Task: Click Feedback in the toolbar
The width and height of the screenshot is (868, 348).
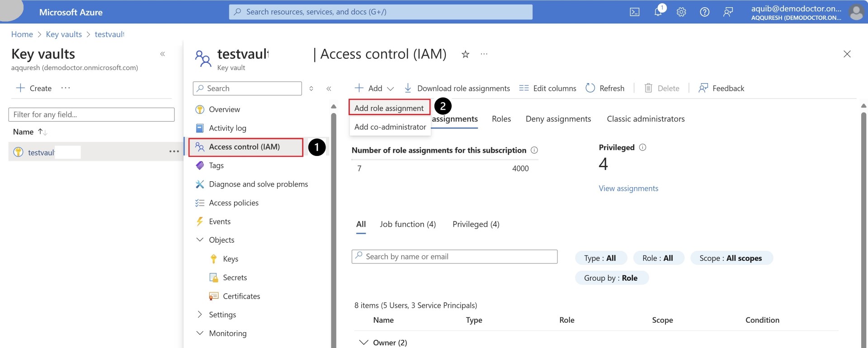Action: tap(721, 88)
